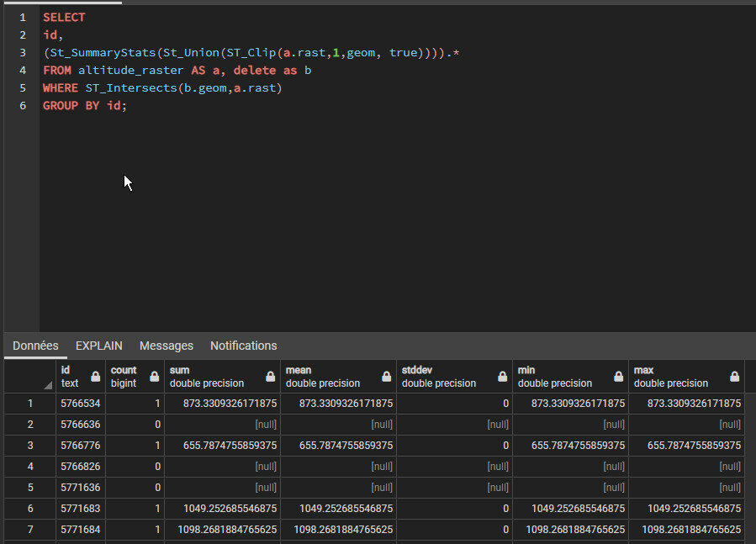Click the max cell showing 873.3309326171875
The height and width of the screenshot is (544, 756).
(685, 404)
